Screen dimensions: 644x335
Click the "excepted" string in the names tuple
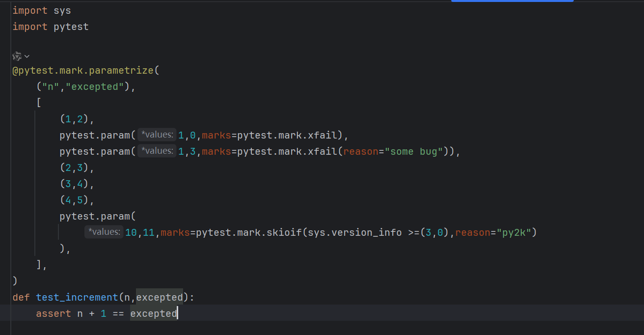tap(95, 86)
